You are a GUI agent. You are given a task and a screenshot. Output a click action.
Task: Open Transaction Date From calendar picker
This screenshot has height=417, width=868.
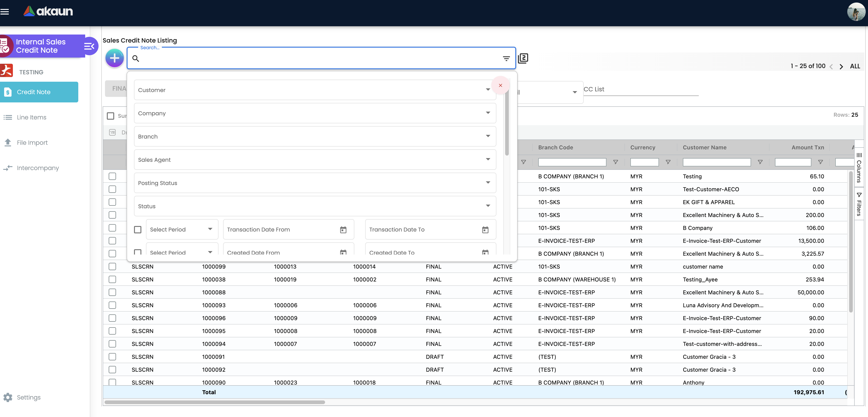[x=343, y=230]
